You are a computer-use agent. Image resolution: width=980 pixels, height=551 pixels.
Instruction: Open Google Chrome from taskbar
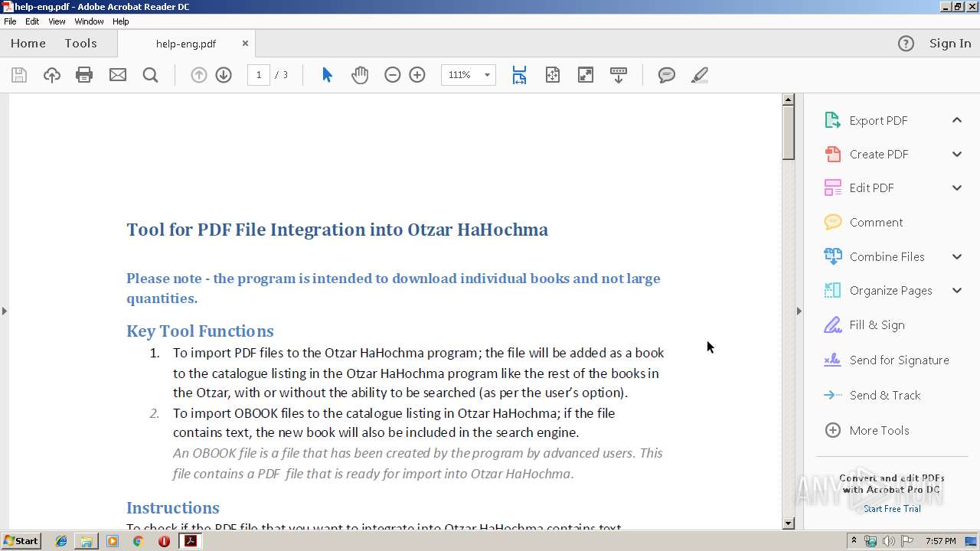pos(138,541)
